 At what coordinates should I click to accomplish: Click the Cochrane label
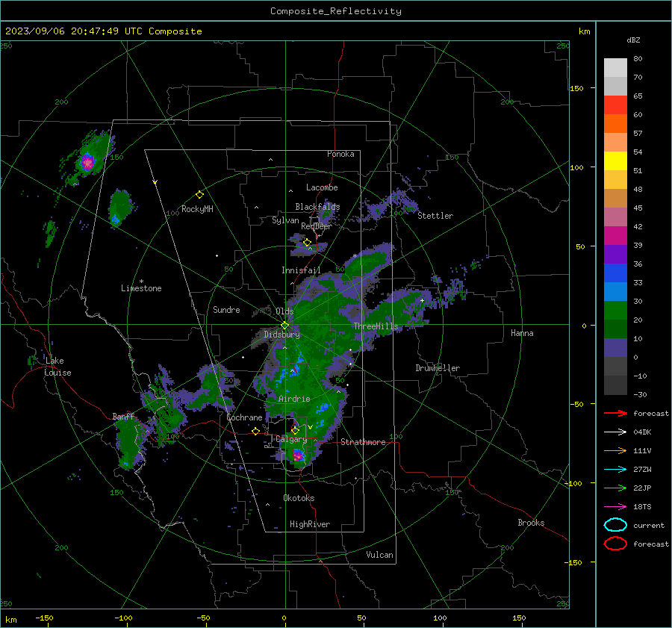244,417
